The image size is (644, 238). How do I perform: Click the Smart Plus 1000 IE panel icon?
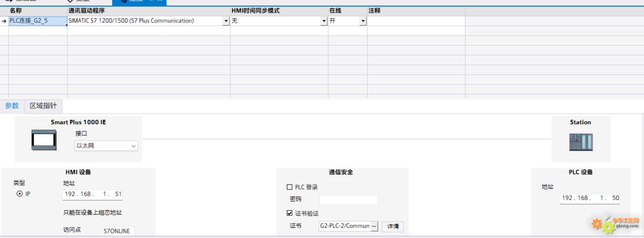[x=44, y=140]
